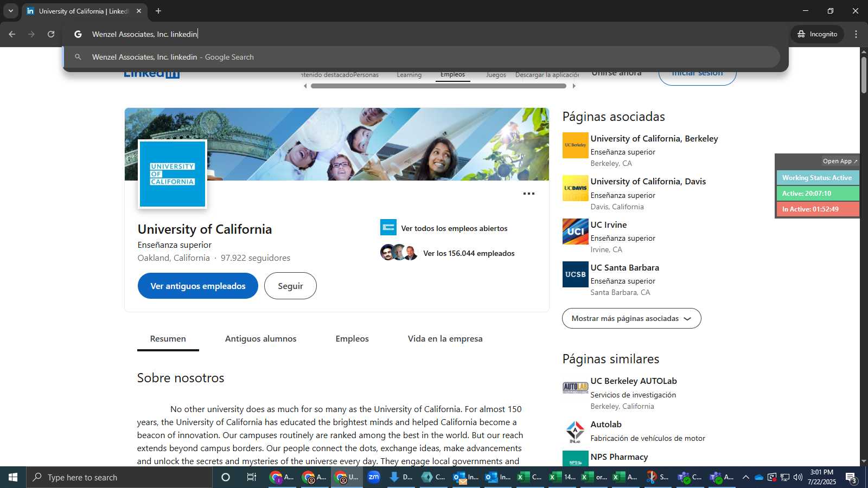Open the volume control in tray
This screenshot has height=488, width=868.
798,477
